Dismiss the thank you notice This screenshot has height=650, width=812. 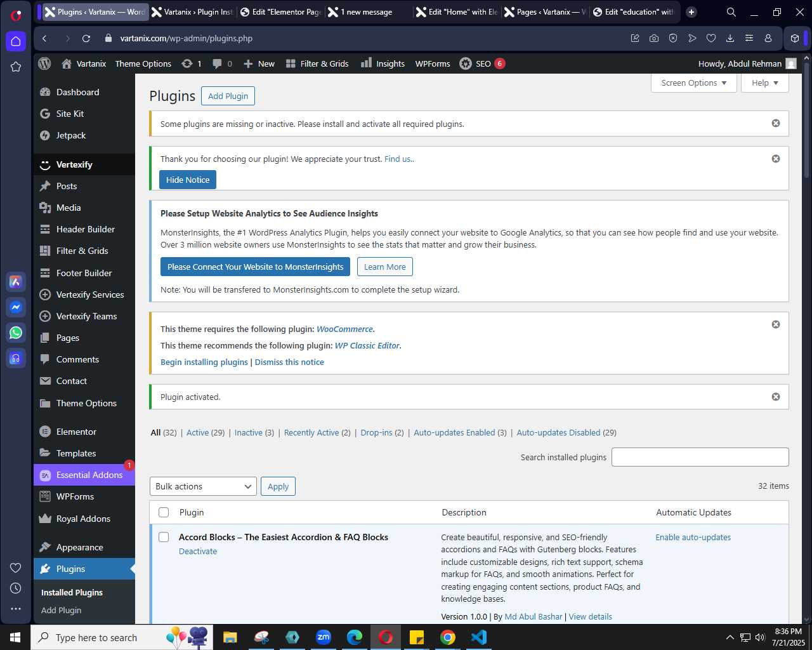click(x=776, y=159)
